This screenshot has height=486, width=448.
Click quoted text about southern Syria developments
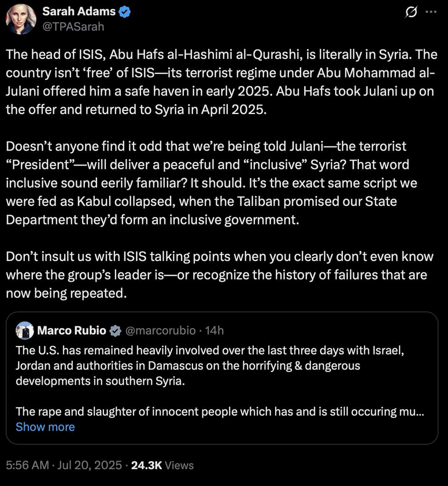210,366
